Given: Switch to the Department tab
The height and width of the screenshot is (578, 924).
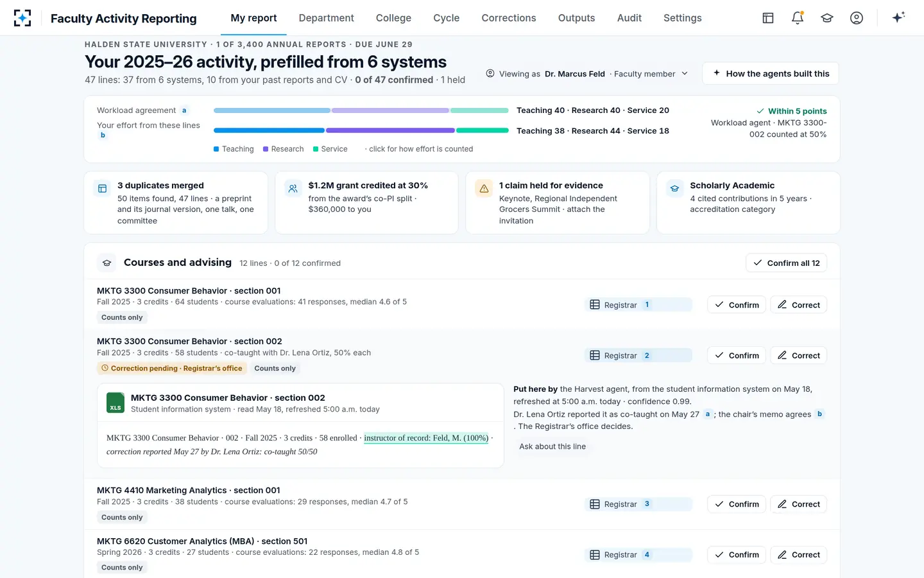Looking at the screenshot, I should click(x=326, y=18).
